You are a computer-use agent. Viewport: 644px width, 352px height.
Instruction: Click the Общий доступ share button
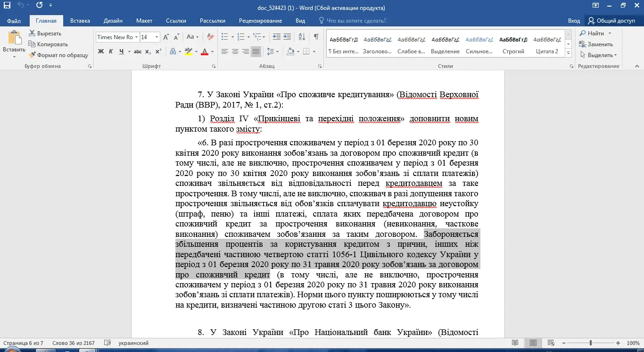click(611, 21)
